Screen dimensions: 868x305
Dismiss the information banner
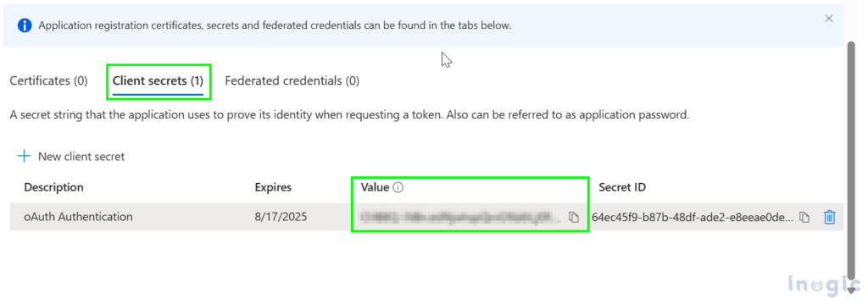pyautogui.click(x=829, y=19)
